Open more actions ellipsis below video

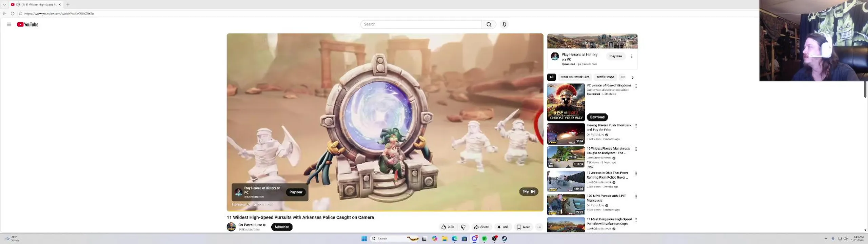coord(539,227)
